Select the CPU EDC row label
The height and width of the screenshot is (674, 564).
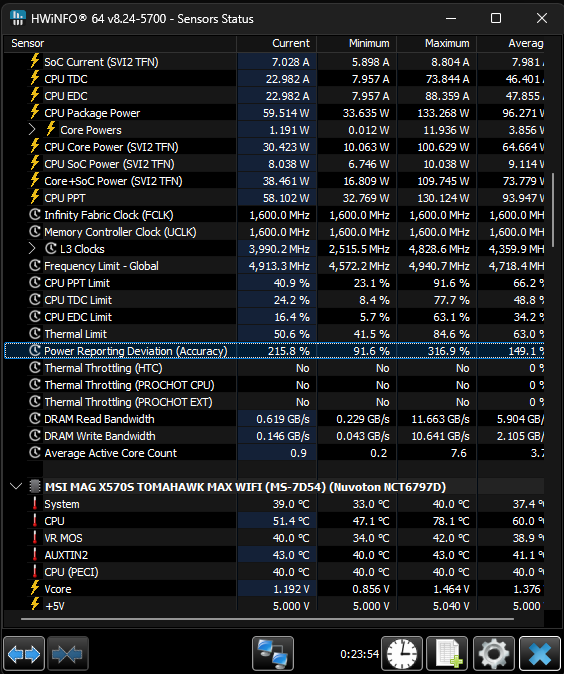tap(66, 96)
